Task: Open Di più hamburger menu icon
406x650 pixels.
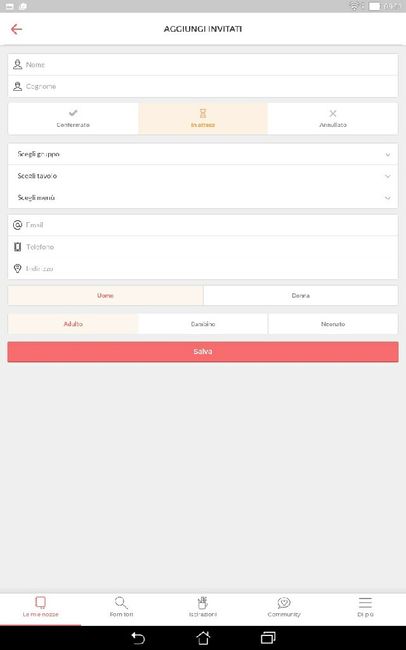Action: [x=365, y=602]
